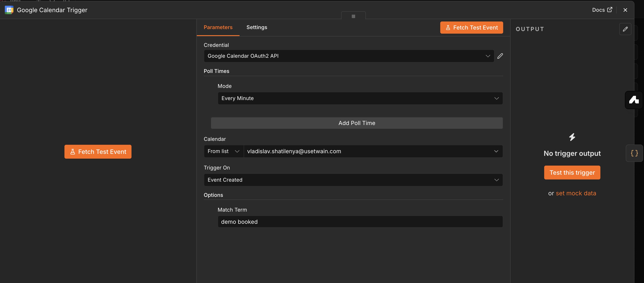644x283 pixels.
Task: Close the Google Calendar Trigger panel
Action: click(625, 10)
